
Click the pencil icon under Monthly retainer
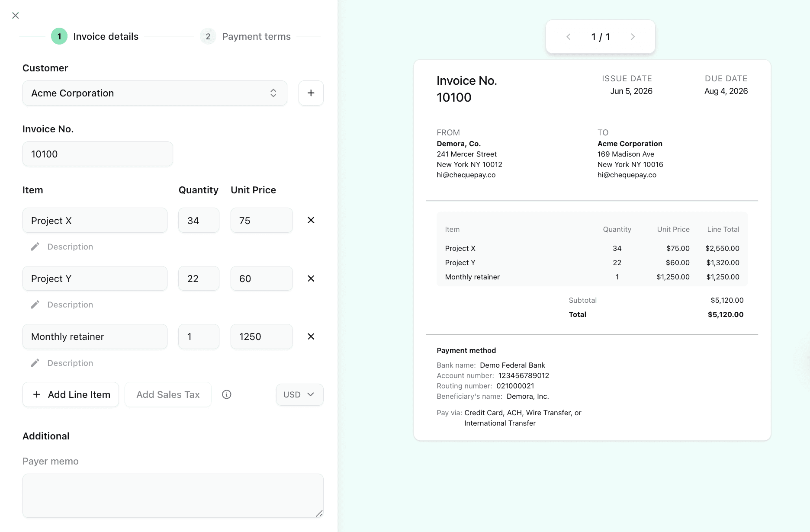pos(35,363)
